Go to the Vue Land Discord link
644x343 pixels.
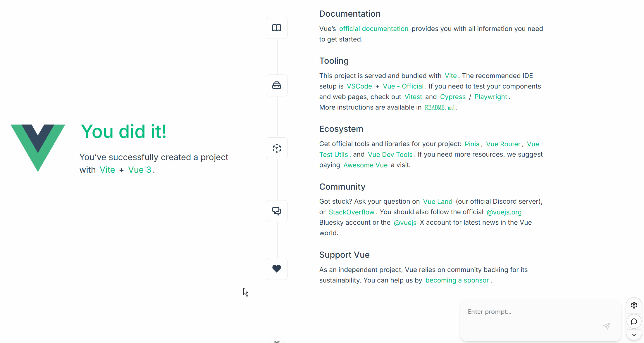click(x=438, y=202)
